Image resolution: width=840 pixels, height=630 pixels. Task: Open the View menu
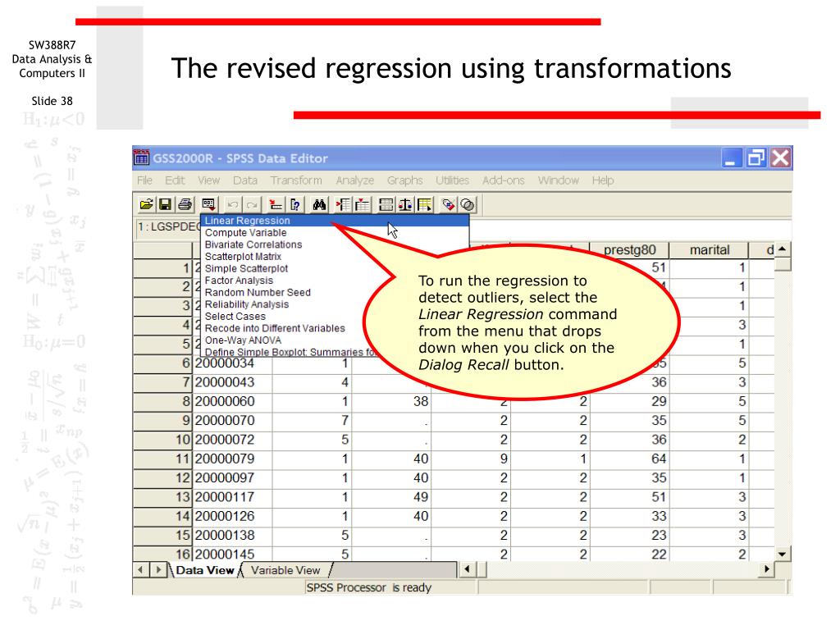[x=209, y=180]
